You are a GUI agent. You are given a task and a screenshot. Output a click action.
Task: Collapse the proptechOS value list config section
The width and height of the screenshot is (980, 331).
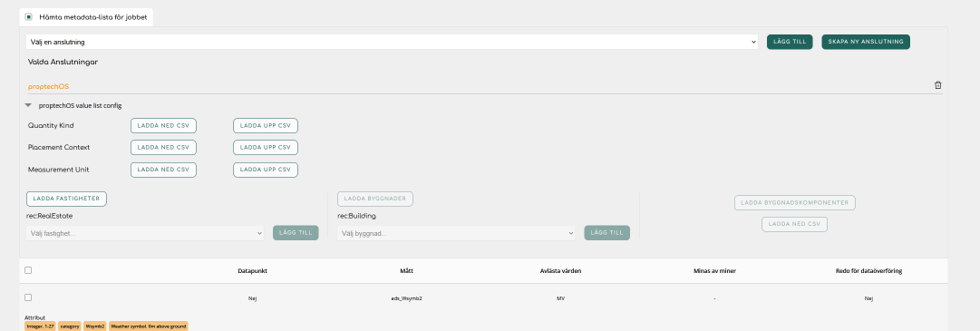(28, 106)
